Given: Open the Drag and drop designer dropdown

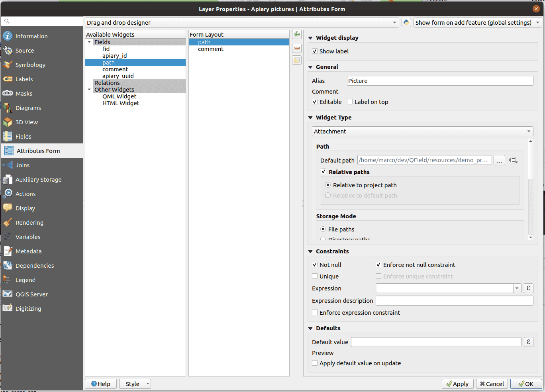Looking at the screenshot, I should point(241,23).
